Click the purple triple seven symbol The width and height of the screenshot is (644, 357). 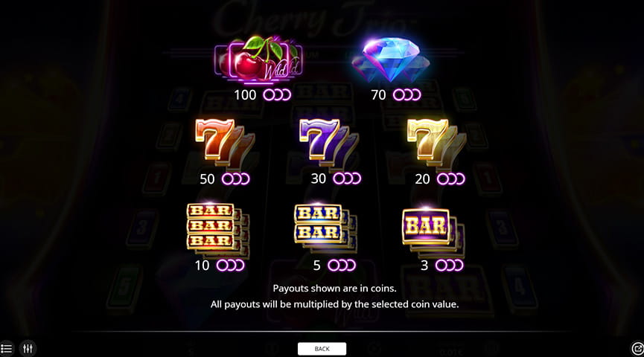click(329, 143)
